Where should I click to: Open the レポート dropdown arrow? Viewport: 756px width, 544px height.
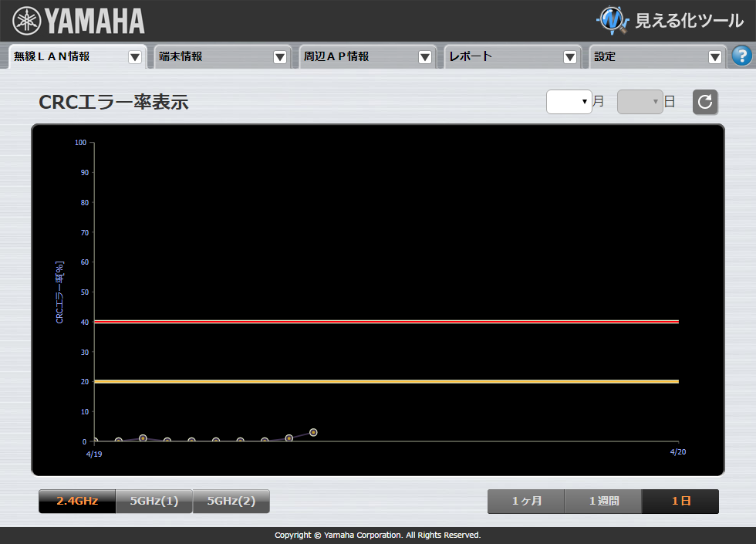(570, 57)
